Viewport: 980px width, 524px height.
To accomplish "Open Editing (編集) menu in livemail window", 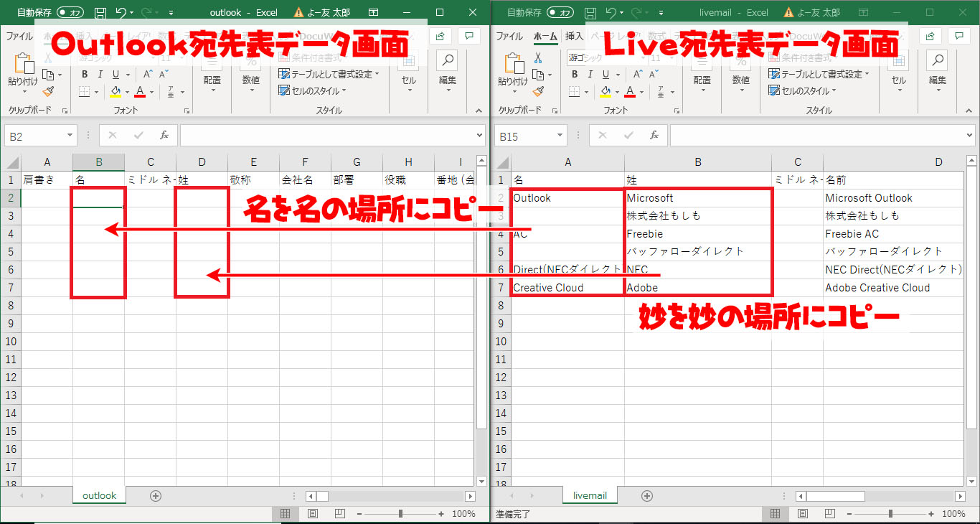I will point(938,71).
